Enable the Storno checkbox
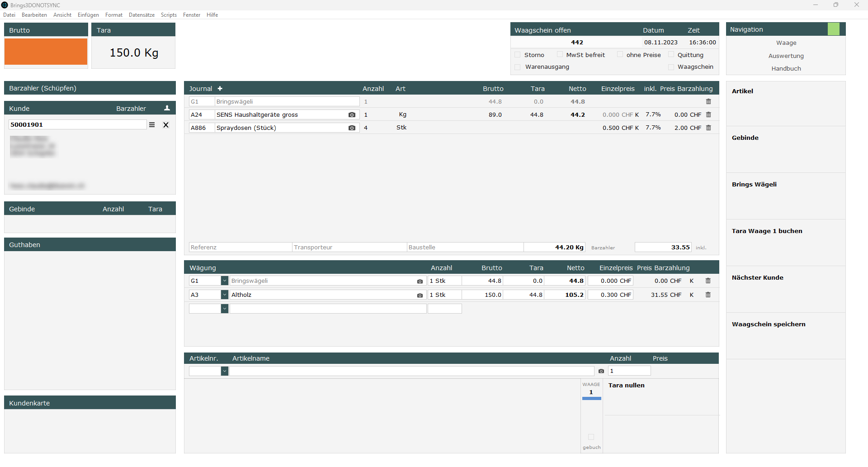Image resolution: width=868 pixels, height=467 pixels. click(518, 55)
